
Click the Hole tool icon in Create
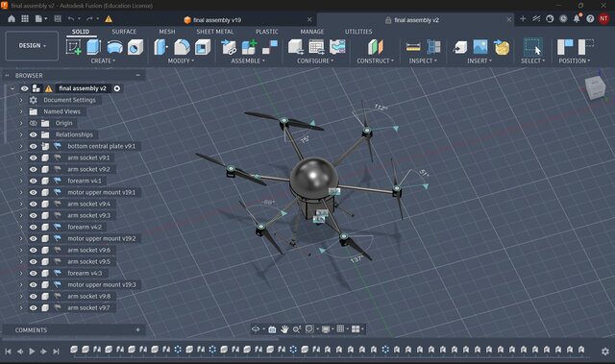tap(135, 47)
